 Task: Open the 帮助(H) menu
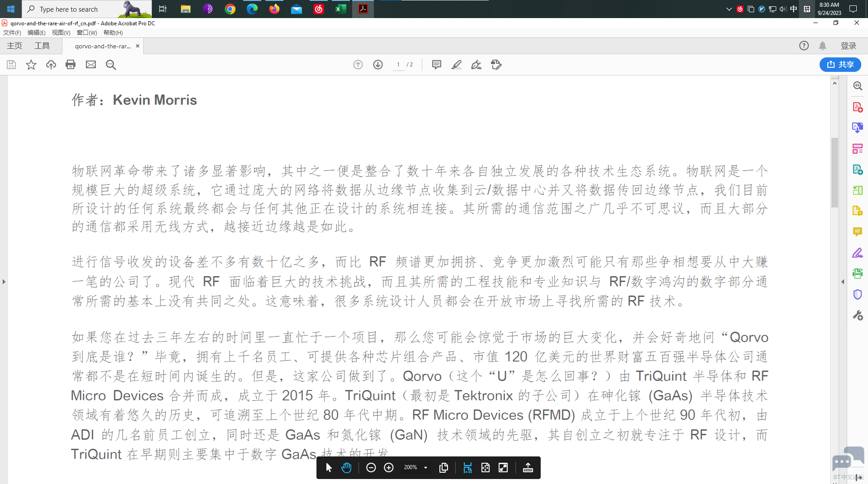113,33
